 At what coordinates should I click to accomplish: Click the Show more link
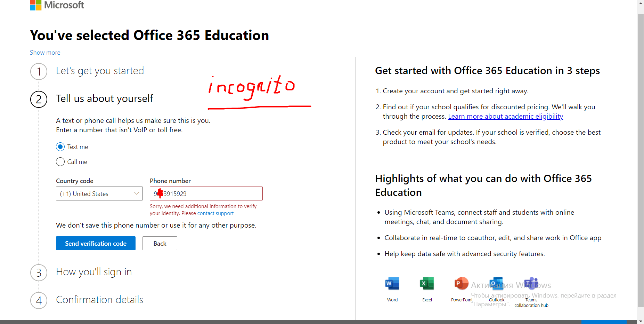coord(45,53)
